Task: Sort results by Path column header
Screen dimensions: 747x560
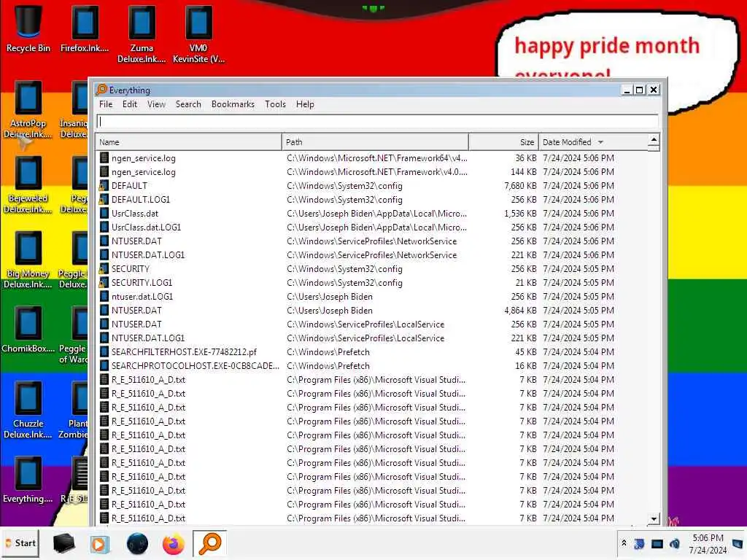Action: (x=375, y=142)
